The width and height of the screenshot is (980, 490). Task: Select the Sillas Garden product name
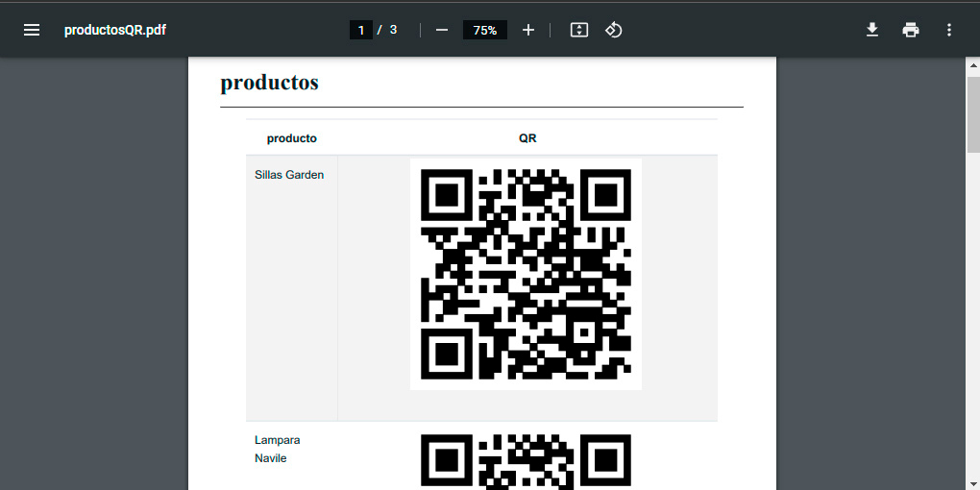[289, 175]
